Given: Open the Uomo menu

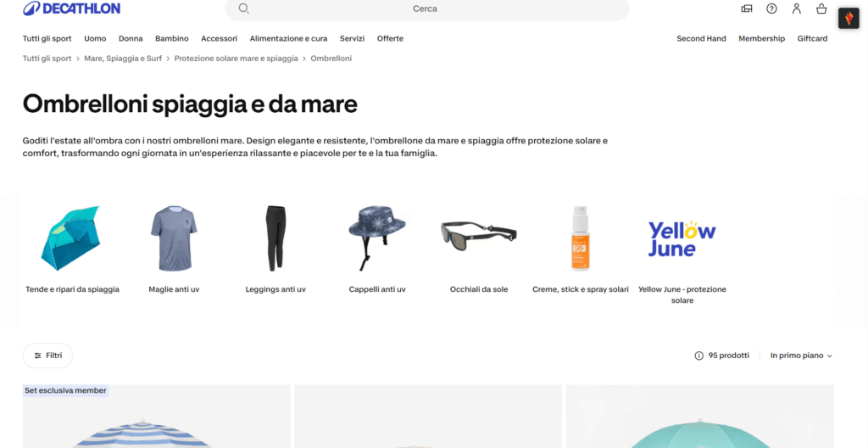Looking at the screenshot, I should (x=95, y=38).
